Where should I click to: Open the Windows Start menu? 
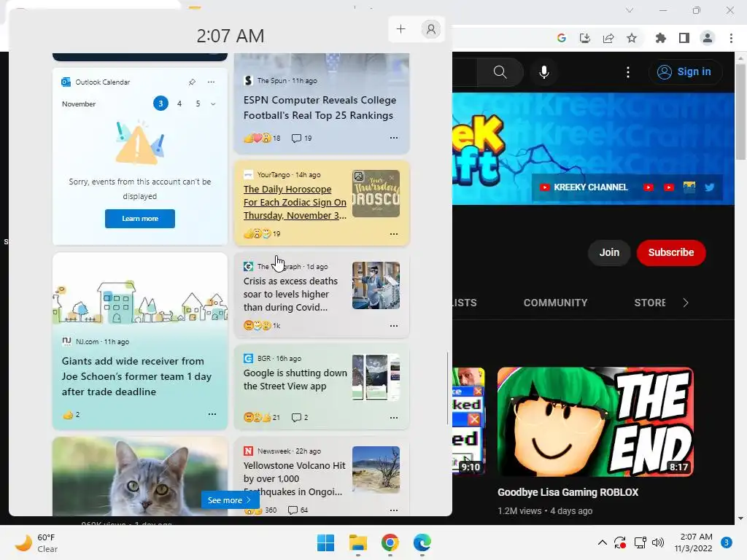[x=326, y=542]
